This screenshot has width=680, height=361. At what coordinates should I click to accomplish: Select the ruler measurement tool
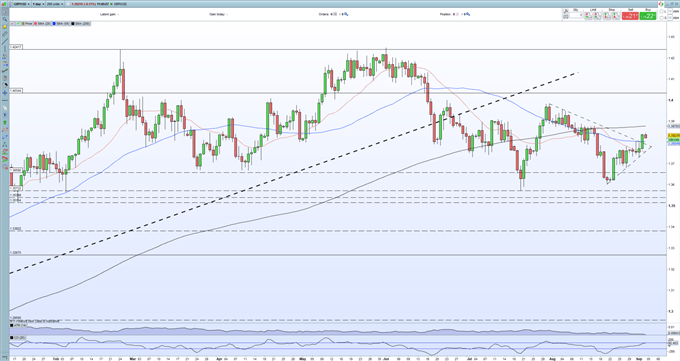pos(5,34)
